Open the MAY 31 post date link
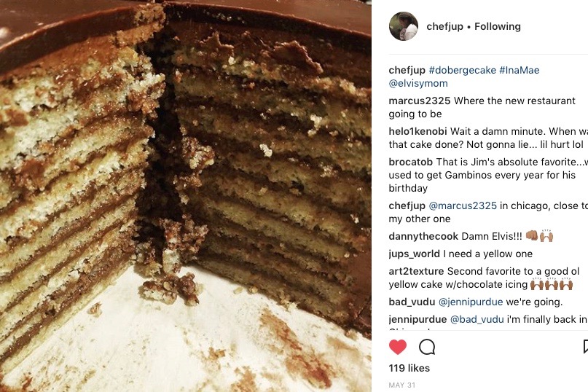The width and height of the screenshot is (588, 392). [x=402, y=385]
